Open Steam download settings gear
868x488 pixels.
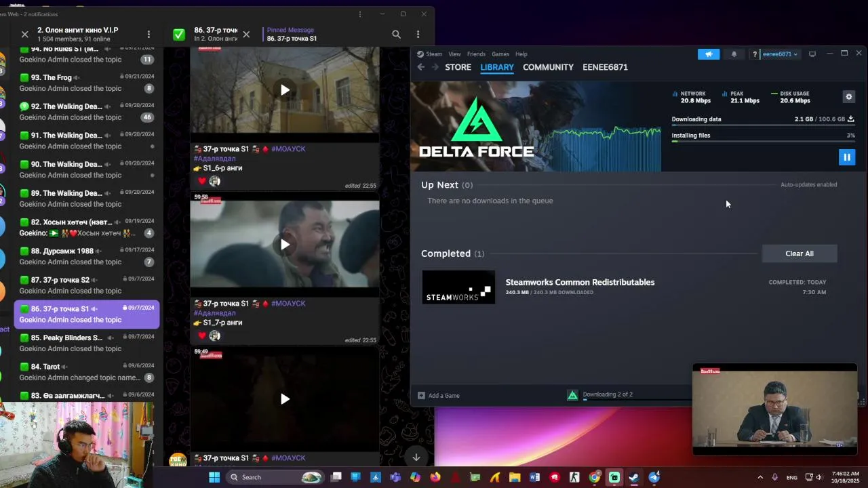[848, 97]
